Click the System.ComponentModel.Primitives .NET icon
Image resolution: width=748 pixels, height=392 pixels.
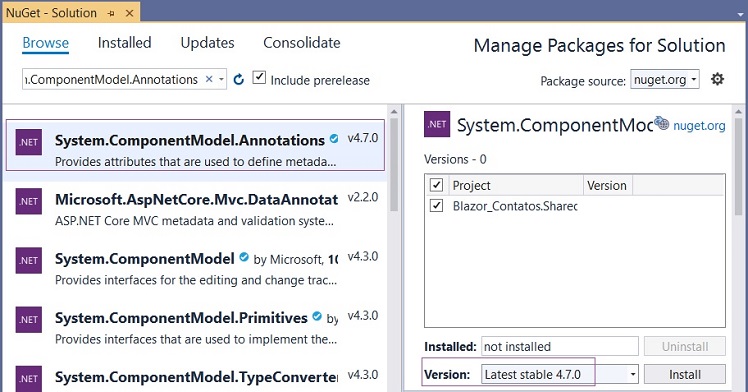pos(29,320)
